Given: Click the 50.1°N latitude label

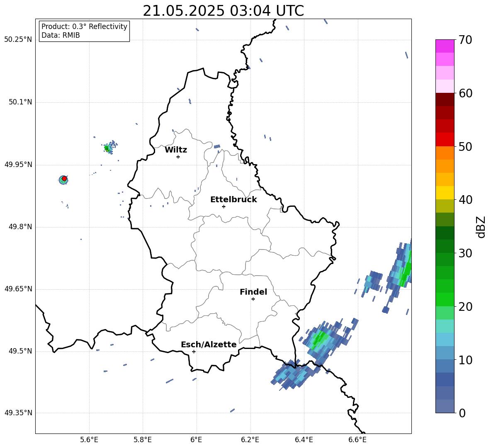Looking at the screenshot, I should (20, 102).
